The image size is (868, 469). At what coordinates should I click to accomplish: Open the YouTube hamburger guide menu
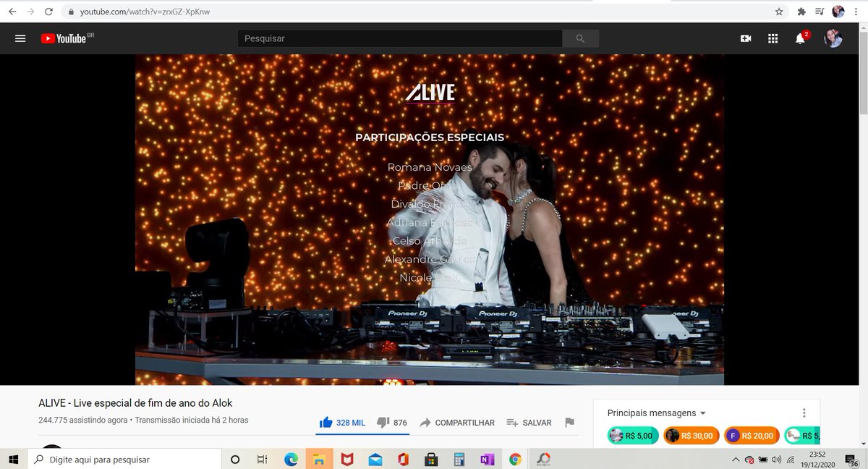(20, 38)
